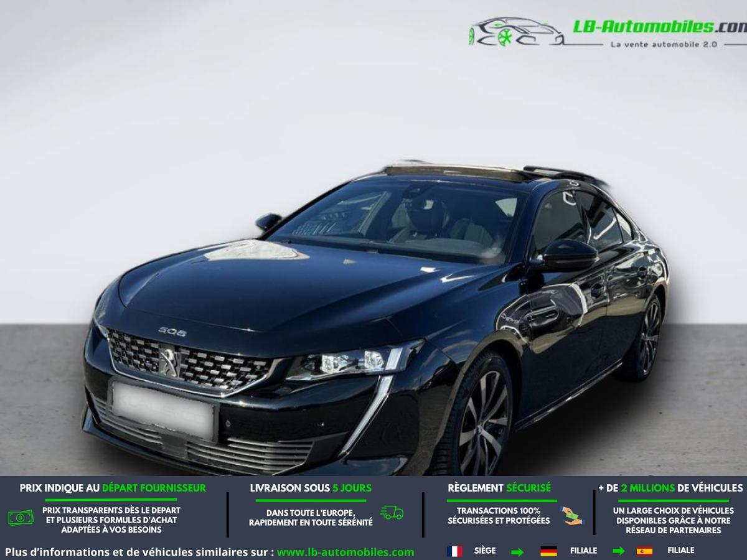Click the green arrow after SIÈGE

point(517,551)
